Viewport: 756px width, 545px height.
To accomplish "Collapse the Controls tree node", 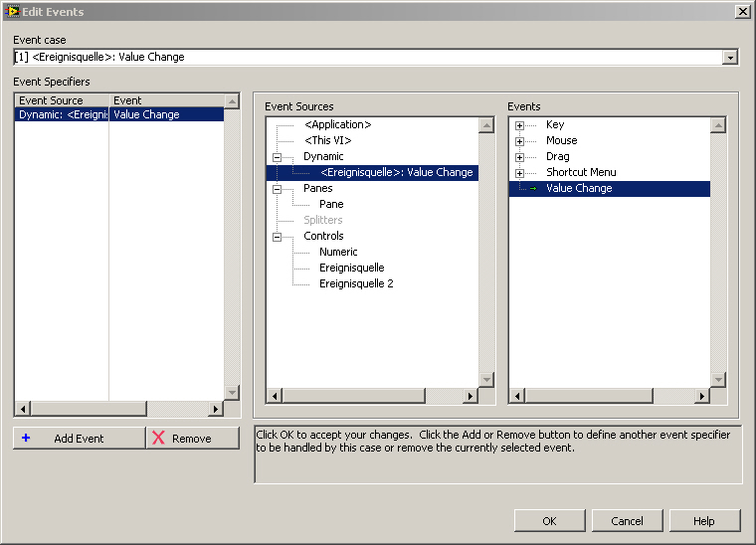I will click(277, 237).
